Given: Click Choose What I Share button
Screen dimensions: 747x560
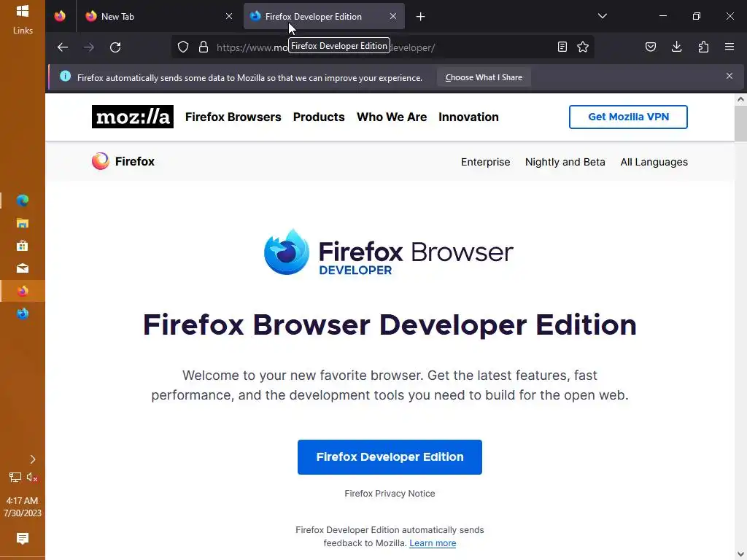Looking at the screenshot, I should 484,77.
